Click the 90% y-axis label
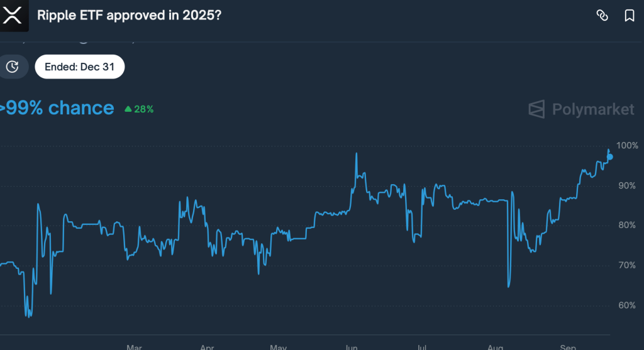Image resolution: width=644 pixels, height=350 pixels. pyautogui.click(x=626, y=185)
